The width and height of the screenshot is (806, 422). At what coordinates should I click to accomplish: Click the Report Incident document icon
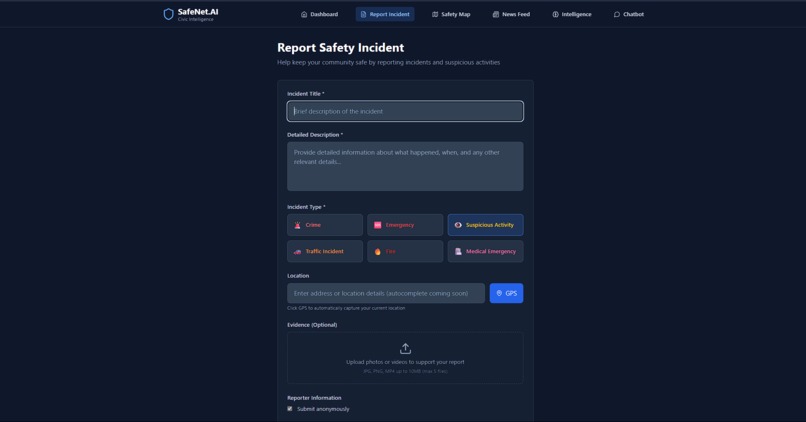coord(363,14)
